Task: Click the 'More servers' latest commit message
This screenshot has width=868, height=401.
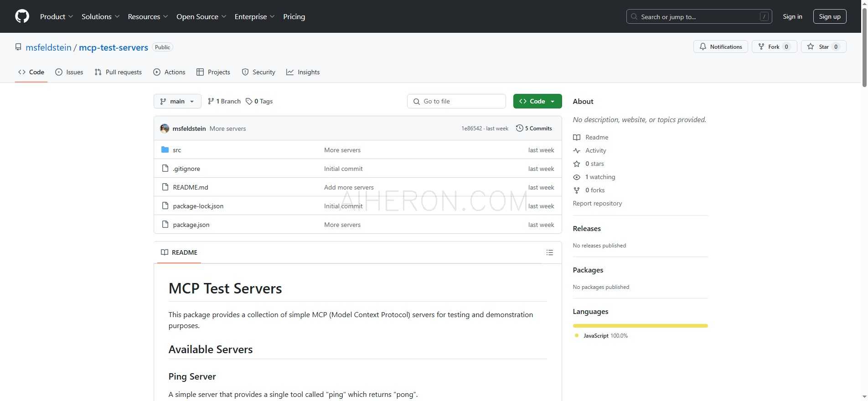Action: coord(227,129)
